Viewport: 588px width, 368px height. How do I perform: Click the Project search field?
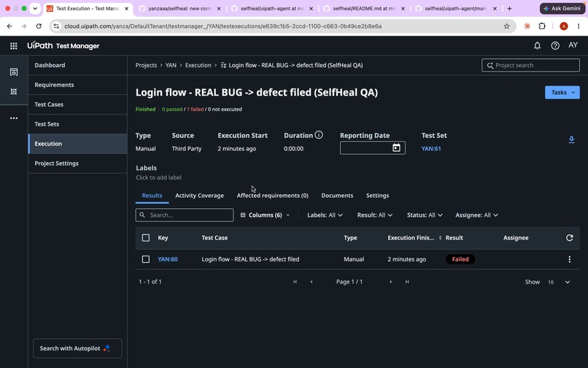(x=530, y=65)
